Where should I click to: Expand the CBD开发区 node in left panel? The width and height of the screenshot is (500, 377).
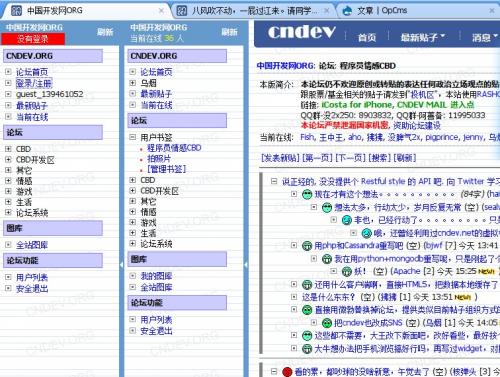[8, 160]
